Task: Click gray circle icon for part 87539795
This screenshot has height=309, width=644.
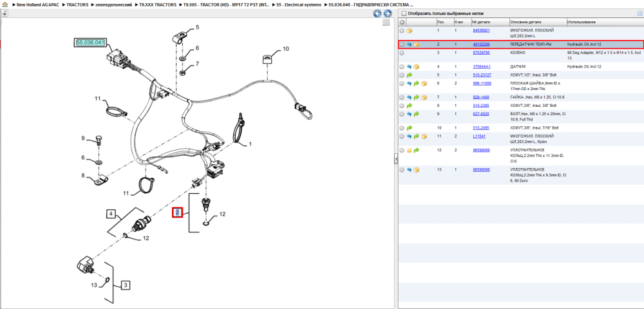Action: click(x=402, y=53)
